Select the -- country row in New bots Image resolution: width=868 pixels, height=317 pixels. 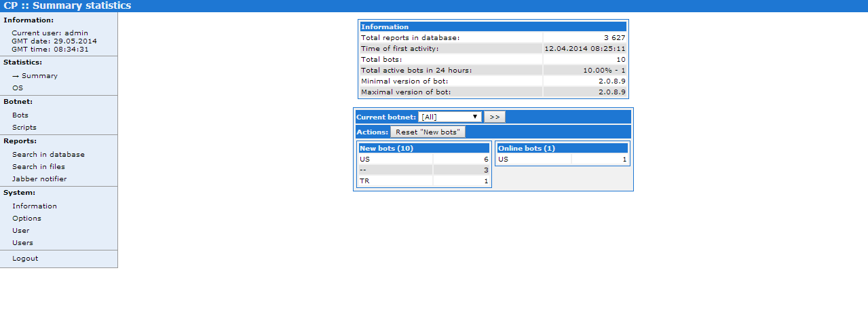pyautogui.click(x=424, y=170)
